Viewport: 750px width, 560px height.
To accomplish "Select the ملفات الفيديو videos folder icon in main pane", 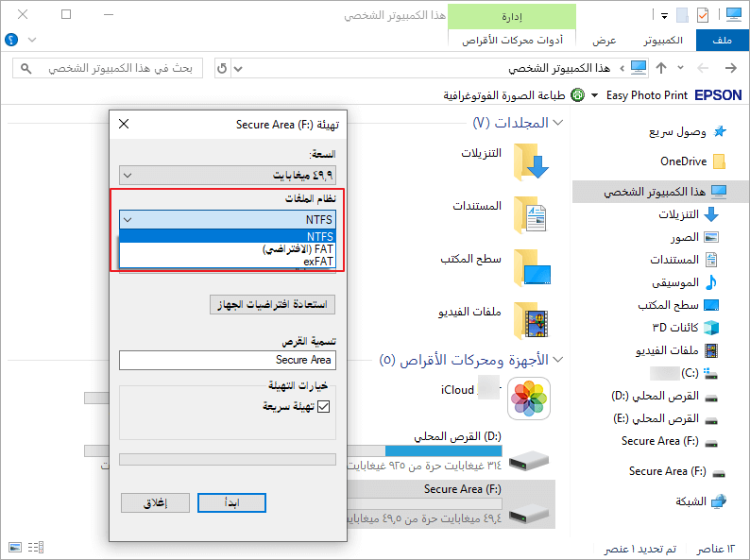I will point(531,320).
